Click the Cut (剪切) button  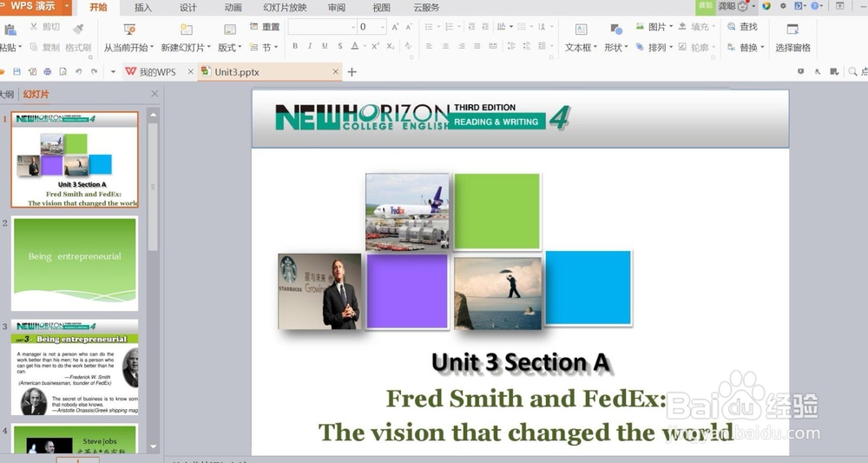[x=45, y=27]
